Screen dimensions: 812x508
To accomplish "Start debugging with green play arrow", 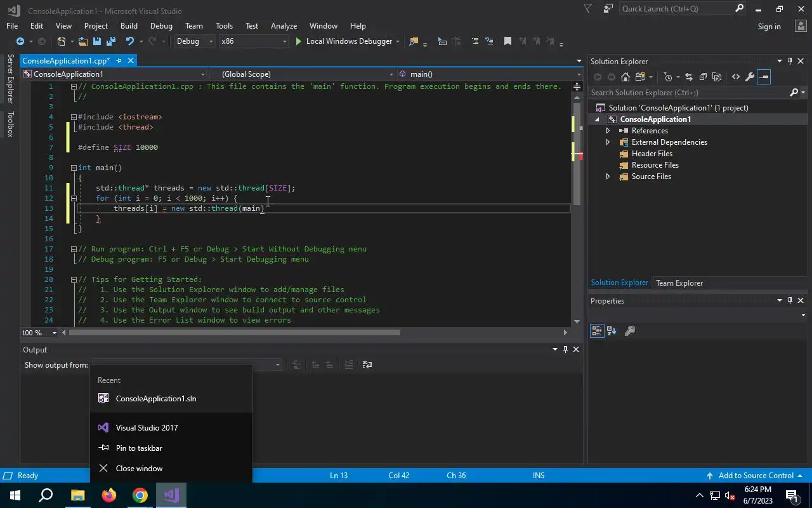I will [x=299, y=41].
